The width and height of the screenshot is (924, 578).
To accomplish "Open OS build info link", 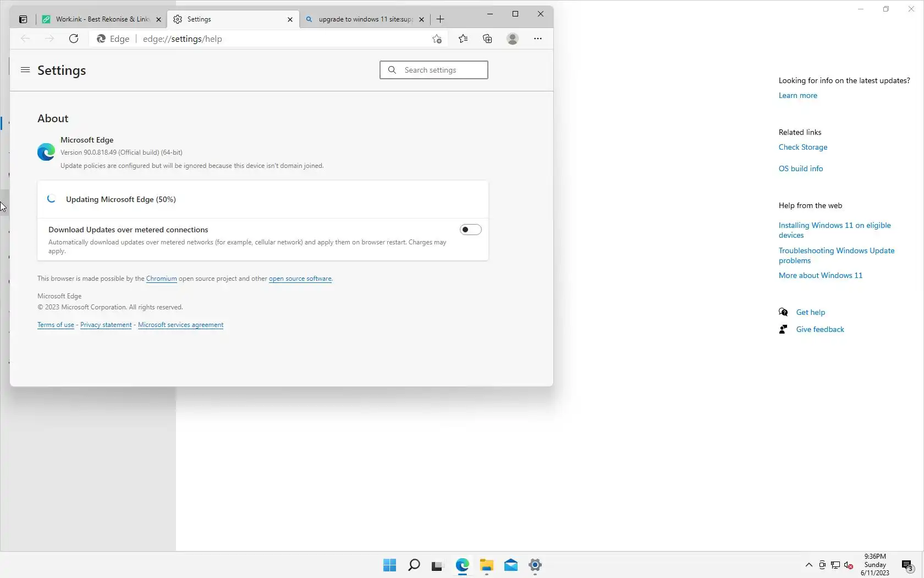I will pyautogui.click(x=800, y=168).
